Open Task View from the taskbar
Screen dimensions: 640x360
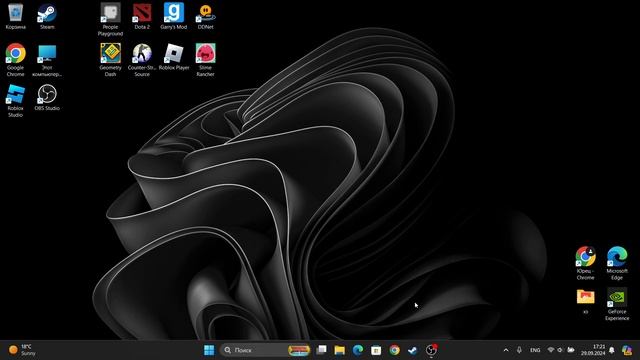[322, 350]
